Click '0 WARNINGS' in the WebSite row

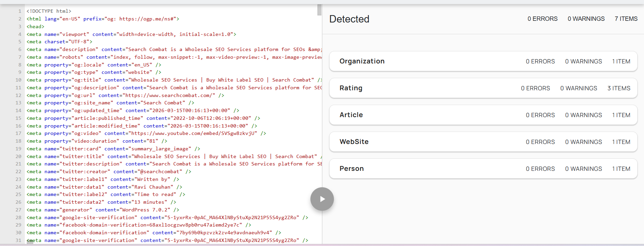click(583, 142)
